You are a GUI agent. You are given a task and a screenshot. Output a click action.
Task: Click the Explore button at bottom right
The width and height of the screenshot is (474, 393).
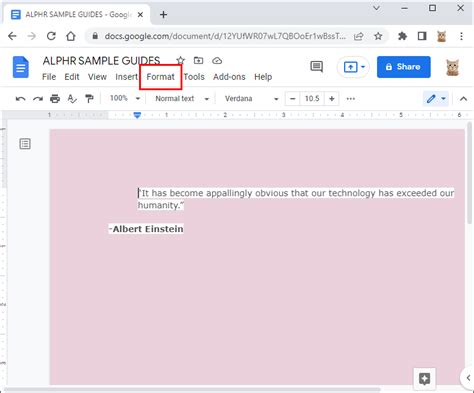pyautogui.click(x=424, y=379)
